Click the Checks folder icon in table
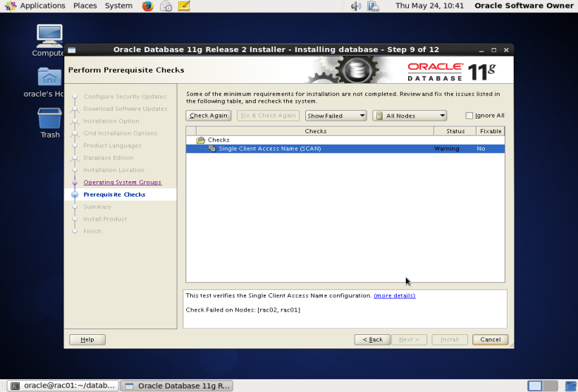 click(201, 140)
